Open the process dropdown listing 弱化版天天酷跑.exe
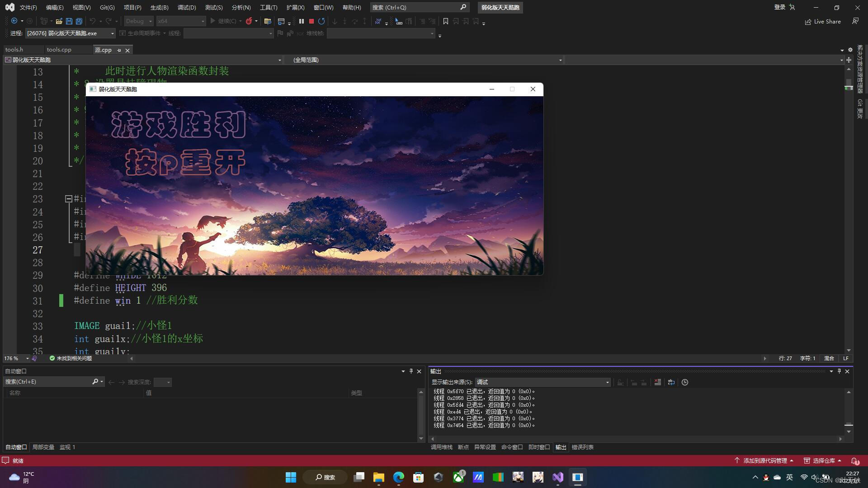The height and width of the screenshot is (488, 868). (x=112, y=33)
